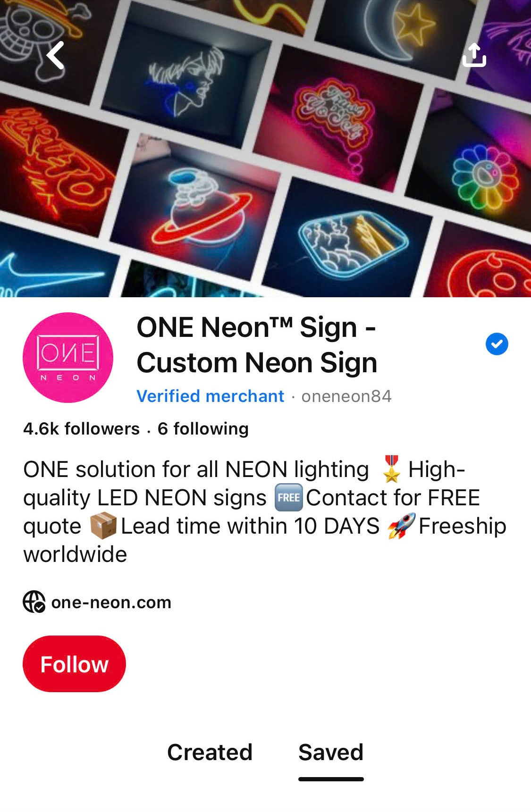Open the face outline neon sign image
531x812 pixels.
coord(185,78)
